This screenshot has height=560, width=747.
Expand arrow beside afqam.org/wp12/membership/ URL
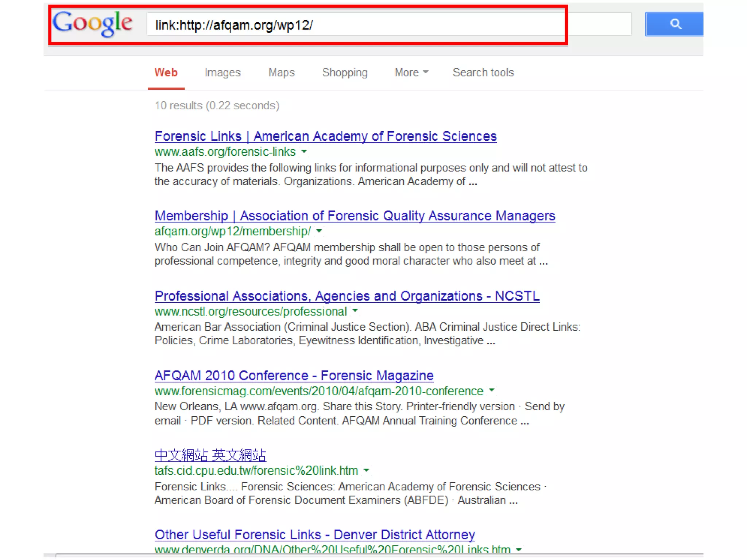point(319,231)
